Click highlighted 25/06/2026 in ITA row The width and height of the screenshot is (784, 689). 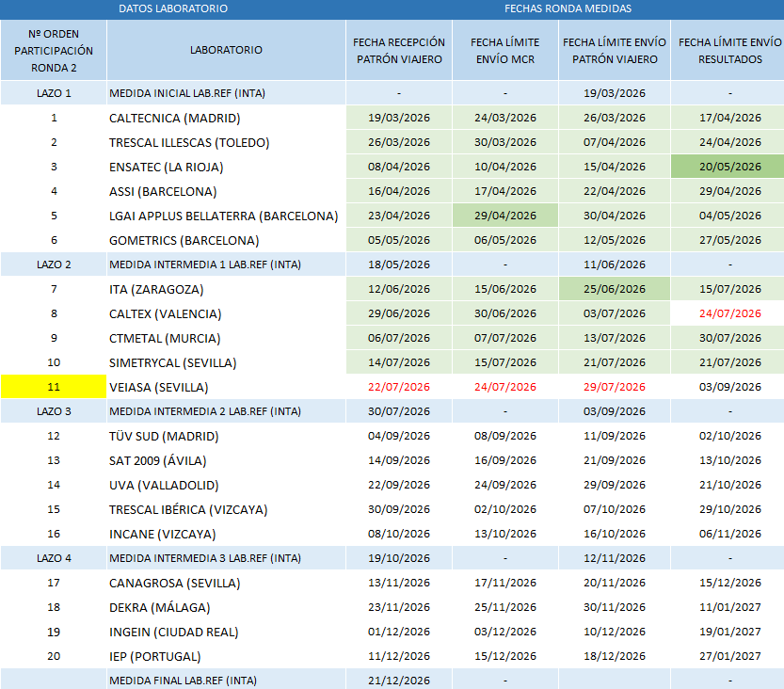[x=615, y=290]
